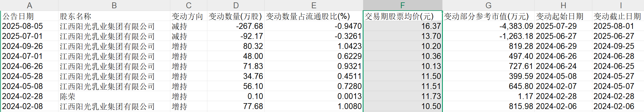
Task: Click the 变动方向 header cell
Action: coord(189,16)
